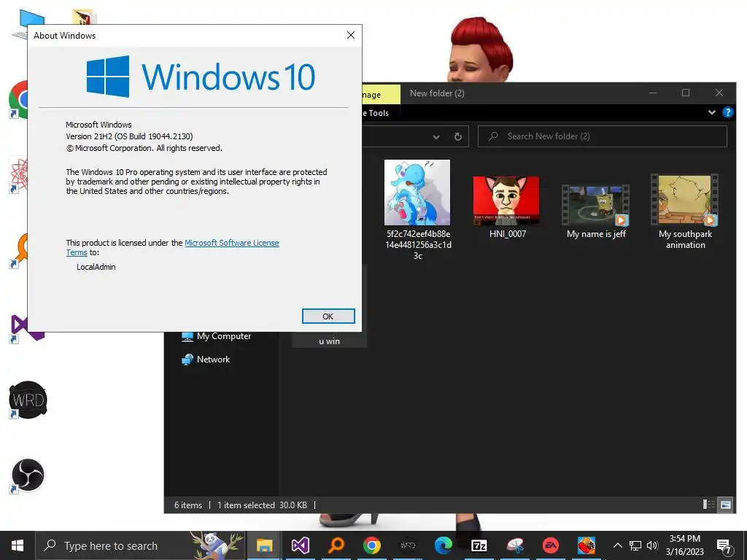
Task: Launch Google Chrome from the taskbar
Action: click(372, 545)
